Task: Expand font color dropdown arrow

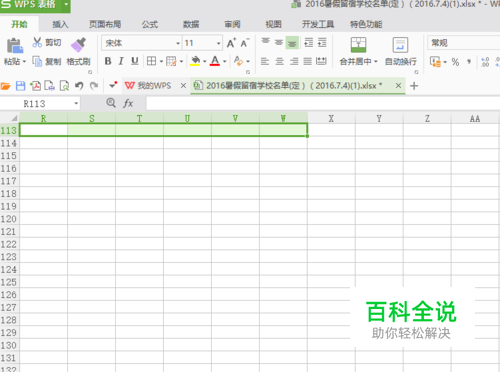Action: (224, 61)
